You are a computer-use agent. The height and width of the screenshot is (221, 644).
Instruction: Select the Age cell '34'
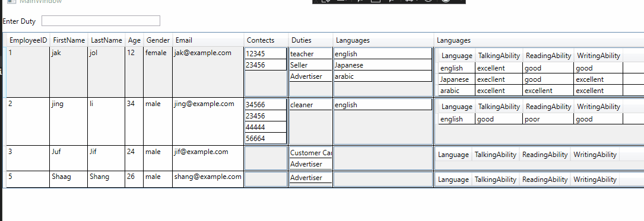click(x=134, y=121)
